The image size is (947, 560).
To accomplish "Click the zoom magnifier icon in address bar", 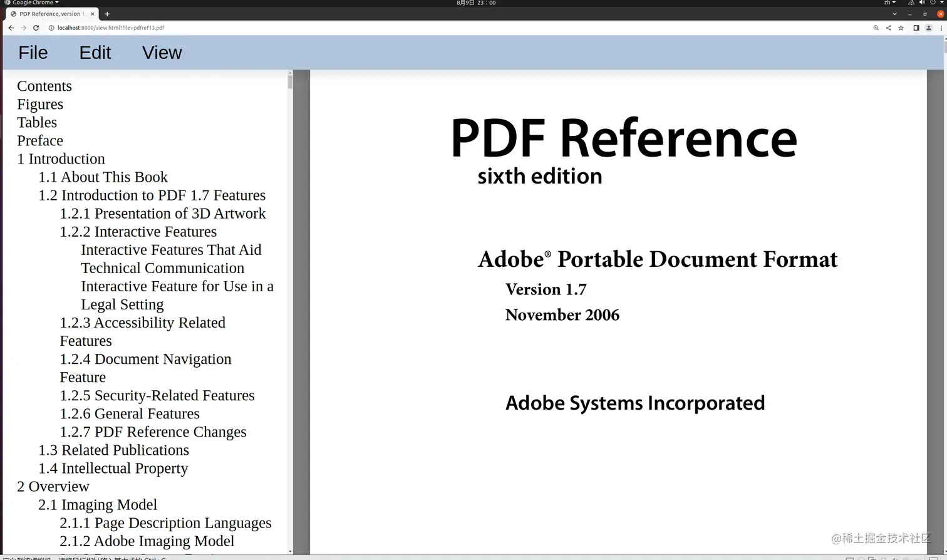I will point(876,28).
